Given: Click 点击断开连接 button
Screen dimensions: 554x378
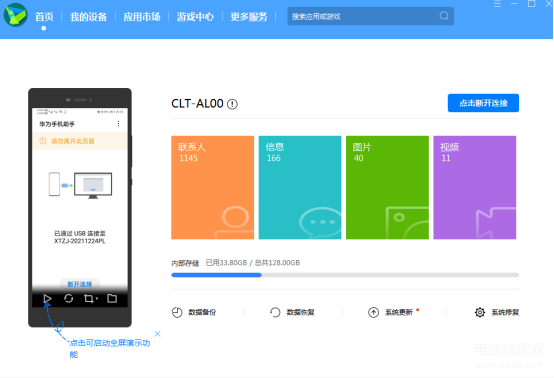Looking at the screenshot, I should (483, 103).
